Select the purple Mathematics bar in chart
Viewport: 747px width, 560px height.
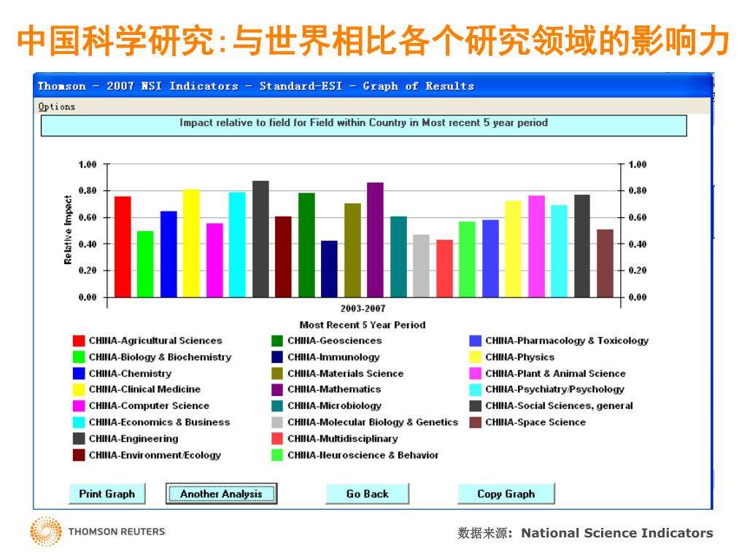pyautogui.click(x=376, y=240)
